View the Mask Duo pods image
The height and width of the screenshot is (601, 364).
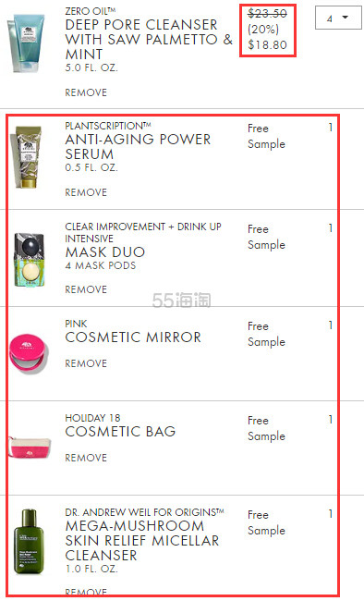coord(30,260)
